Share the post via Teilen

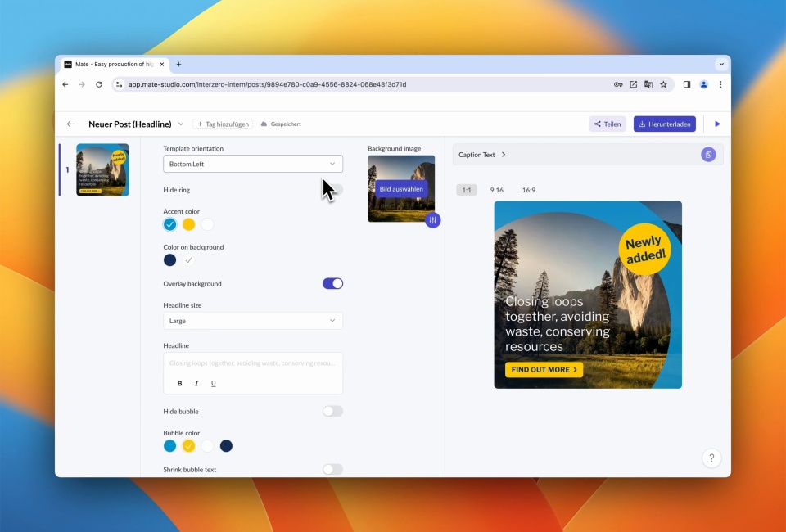(607, 124)
